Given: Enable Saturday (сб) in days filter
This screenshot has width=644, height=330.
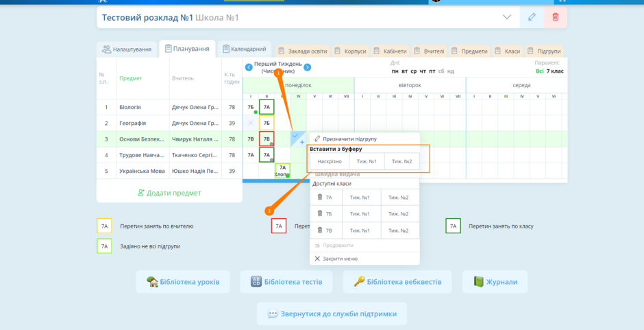Looking at the screenshot, I should tap(441, 71).
